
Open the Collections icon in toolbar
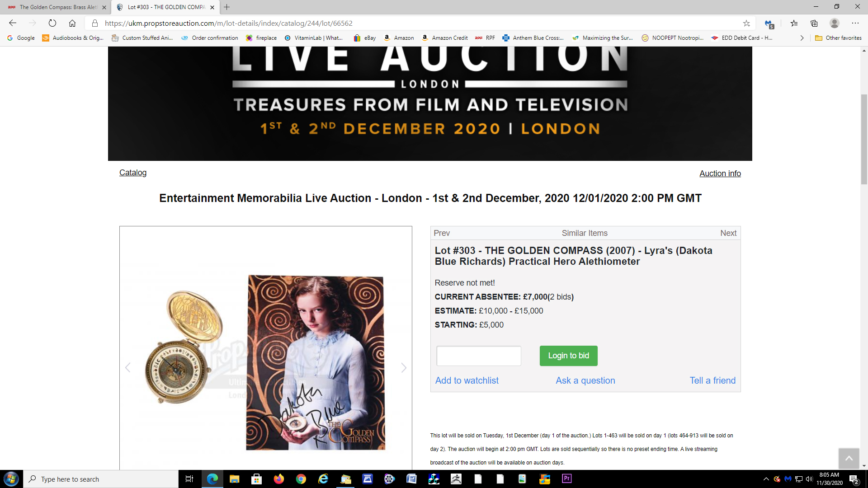pos(814,23)
